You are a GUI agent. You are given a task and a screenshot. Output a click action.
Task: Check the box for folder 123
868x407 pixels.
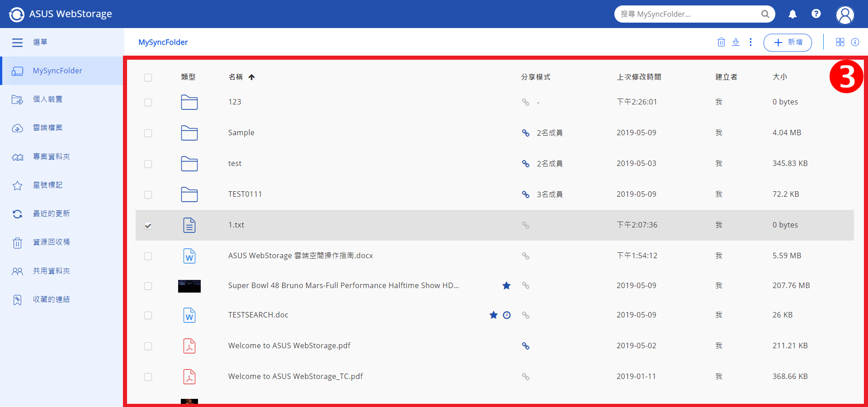click(x=148, y=103)
